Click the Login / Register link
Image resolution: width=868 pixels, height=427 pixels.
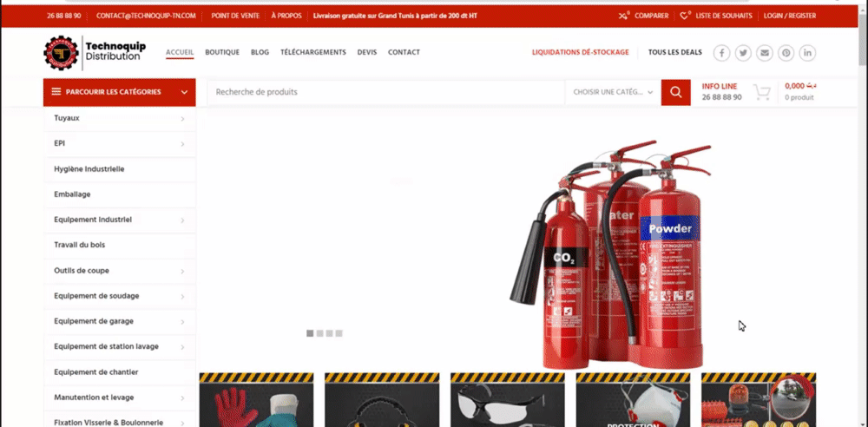coord(789,16)
